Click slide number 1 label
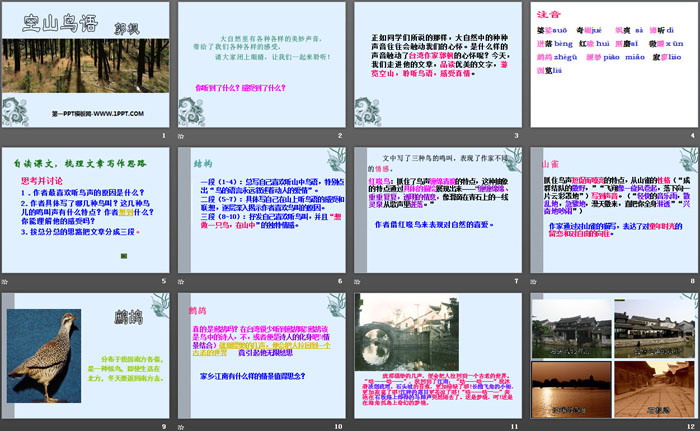This screenshot has width=700, height=431. (x=164, y=135)
